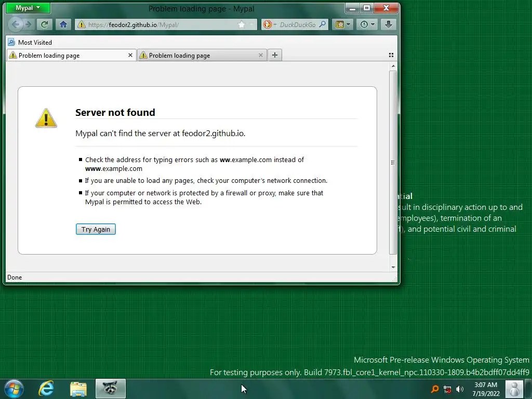This screenshot has height=399, width=532.
Task: Open the volume speaker tray icon
Action: coord(460,389)
